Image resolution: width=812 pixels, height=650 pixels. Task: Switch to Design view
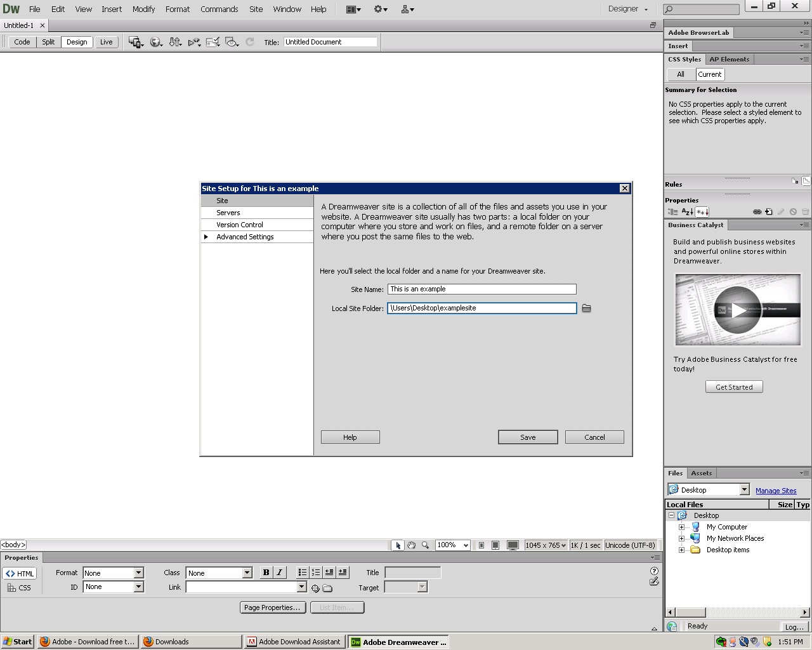click(x=77, y=42)
